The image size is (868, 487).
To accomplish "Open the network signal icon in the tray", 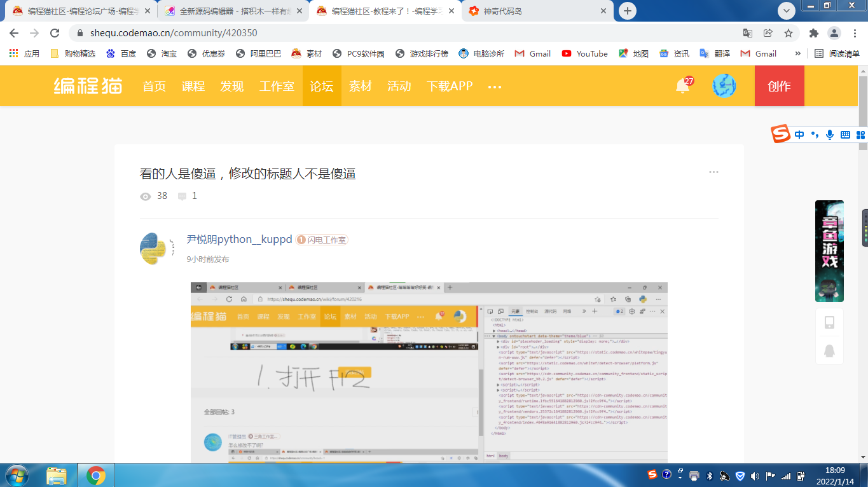I will [786, 476].
